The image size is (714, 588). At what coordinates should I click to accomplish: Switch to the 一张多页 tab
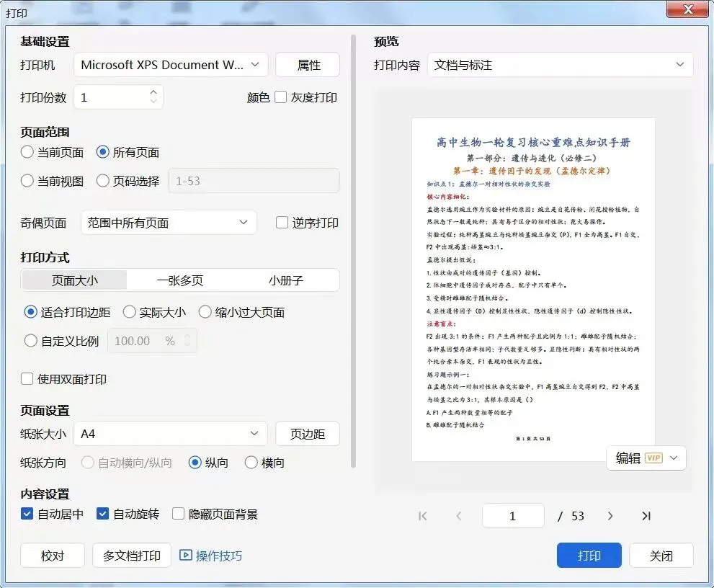click(180, 280)
